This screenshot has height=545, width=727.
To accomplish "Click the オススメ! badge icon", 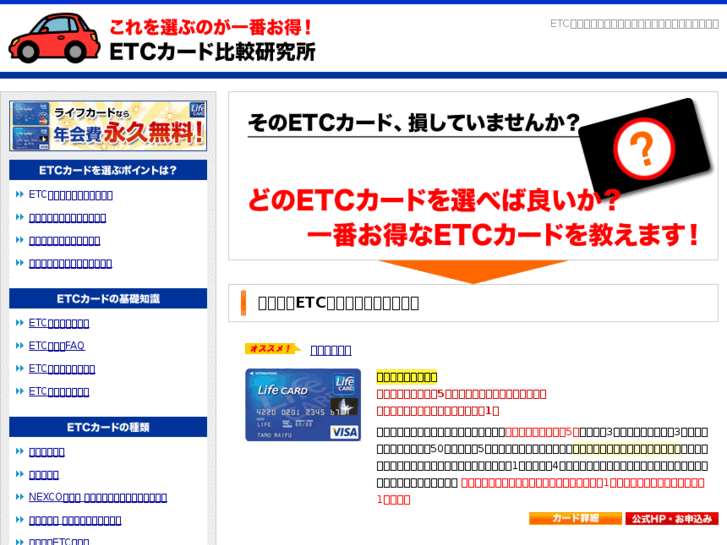I will click(x=273, y=348).
